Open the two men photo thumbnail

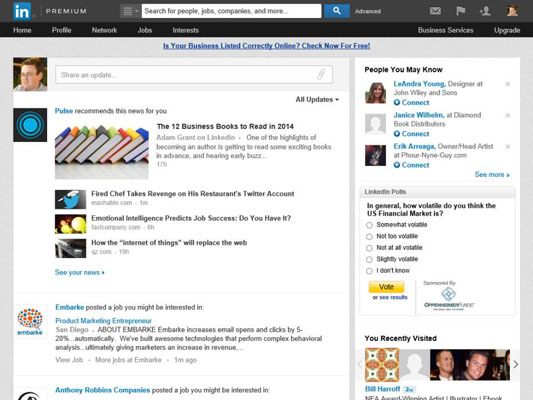[x=470, y=365]
